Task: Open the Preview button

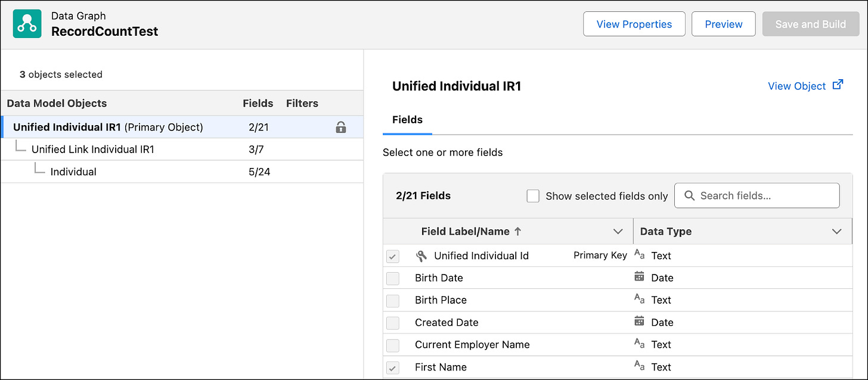Action: 723,24
